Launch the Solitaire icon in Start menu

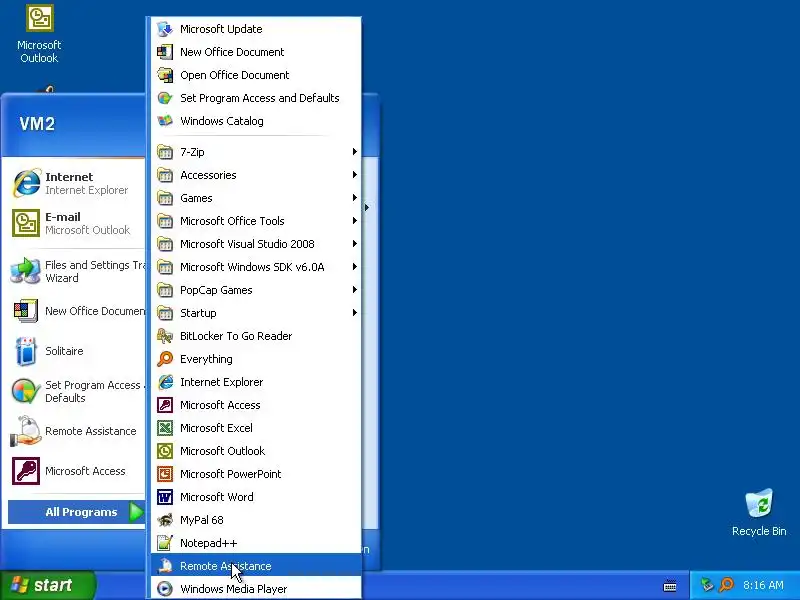point(26,351)
